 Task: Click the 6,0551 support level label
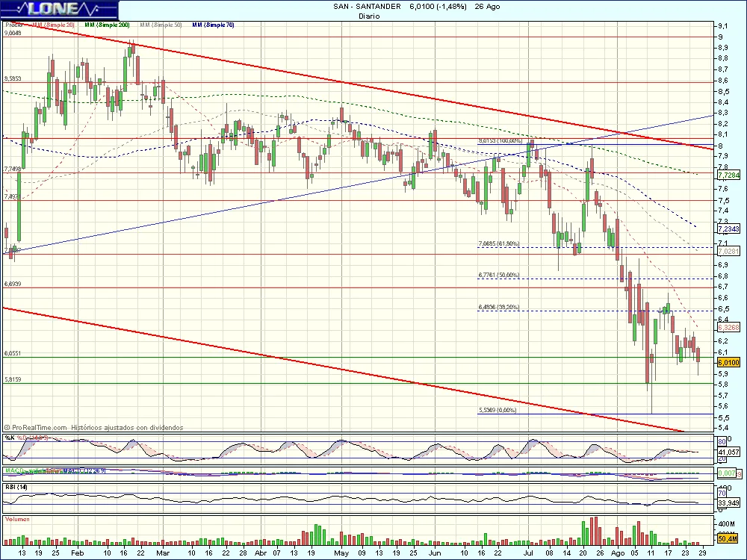(13, 353)
